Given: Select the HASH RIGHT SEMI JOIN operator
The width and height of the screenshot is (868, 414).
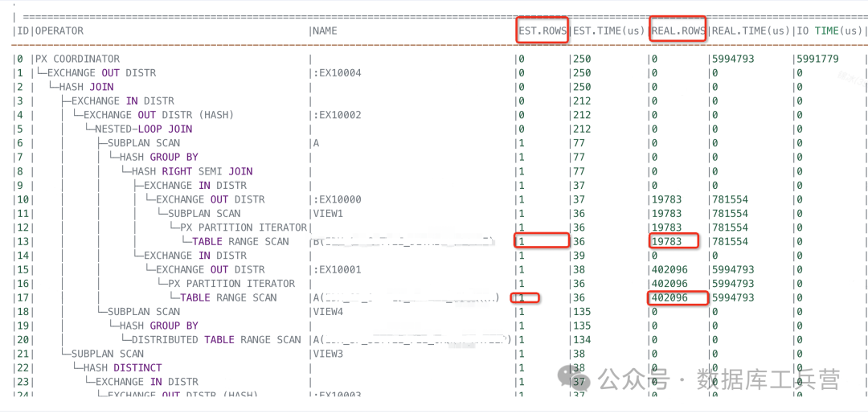Looking at the screenshot, I should coord(192,171).
